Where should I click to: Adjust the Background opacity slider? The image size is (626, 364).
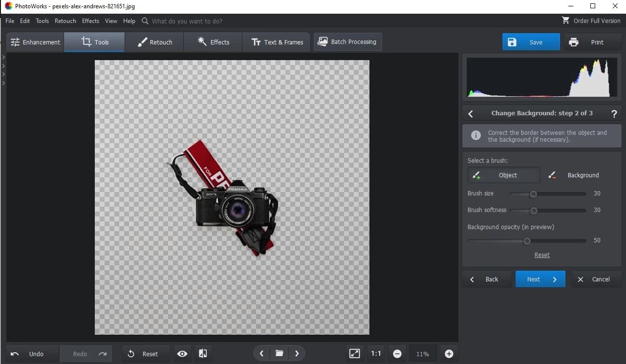tap(526, 240)
